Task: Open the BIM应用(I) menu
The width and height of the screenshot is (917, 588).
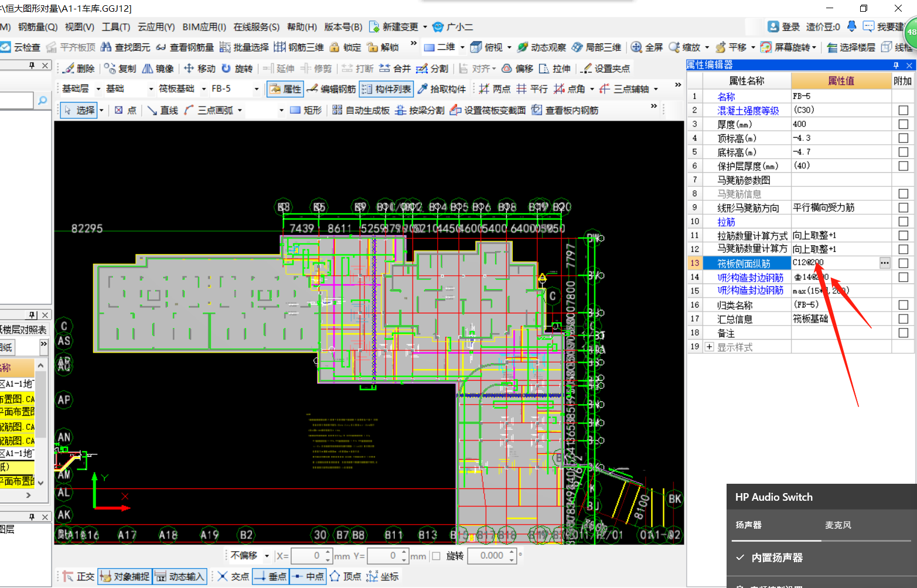Action: click(204, 27)
